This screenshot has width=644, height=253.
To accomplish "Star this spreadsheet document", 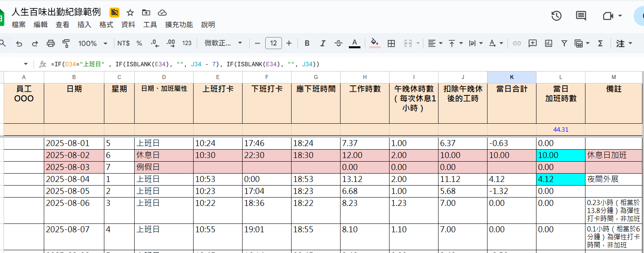I will (x=130, y=12).
